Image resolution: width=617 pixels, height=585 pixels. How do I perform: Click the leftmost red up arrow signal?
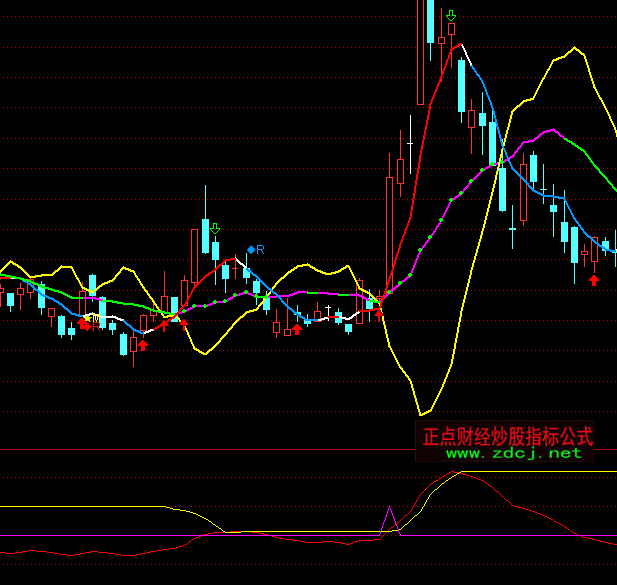pyautogui.click(x=85, y=323)
